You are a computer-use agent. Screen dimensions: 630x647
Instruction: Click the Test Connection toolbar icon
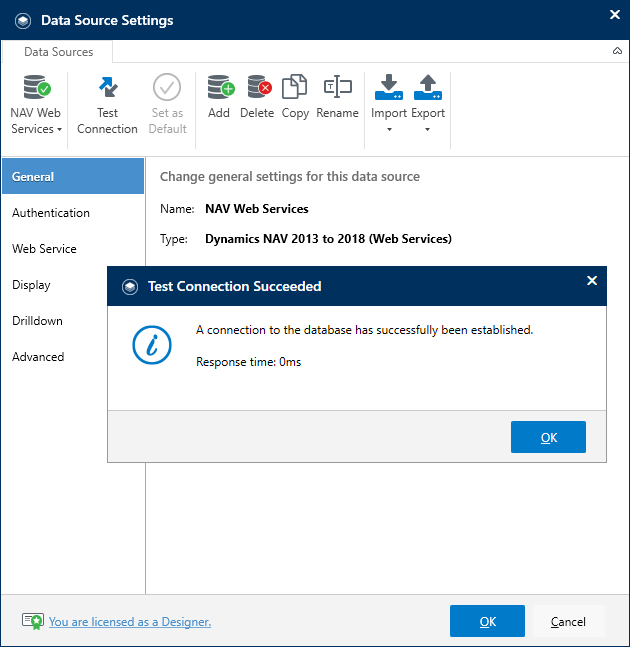point(108,87)
